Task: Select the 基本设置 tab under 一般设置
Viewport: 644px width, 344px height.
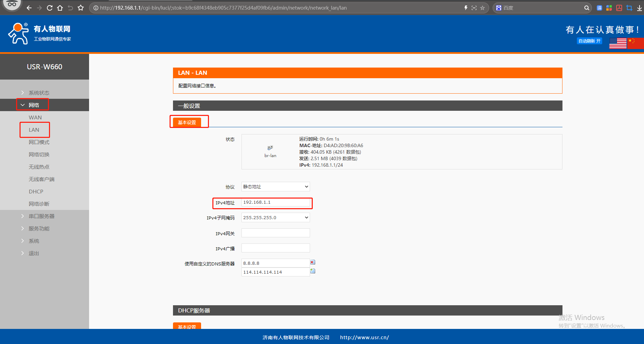Action: point(187,122)
